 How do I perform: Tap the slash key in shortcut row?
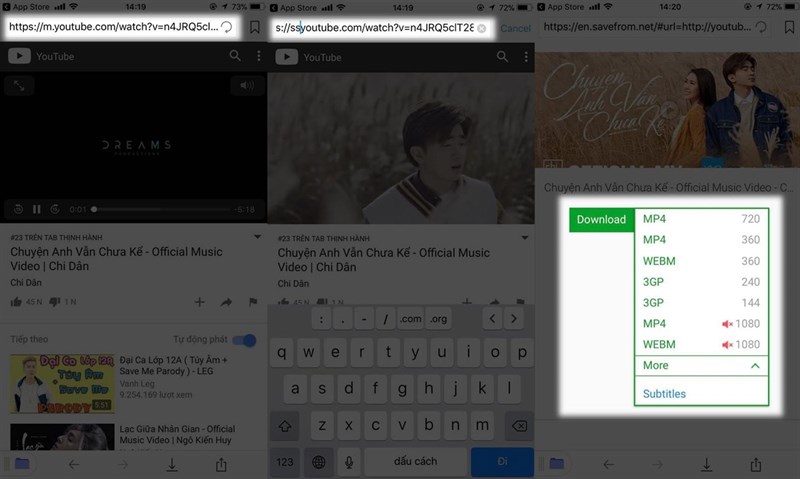coord(385,319)
